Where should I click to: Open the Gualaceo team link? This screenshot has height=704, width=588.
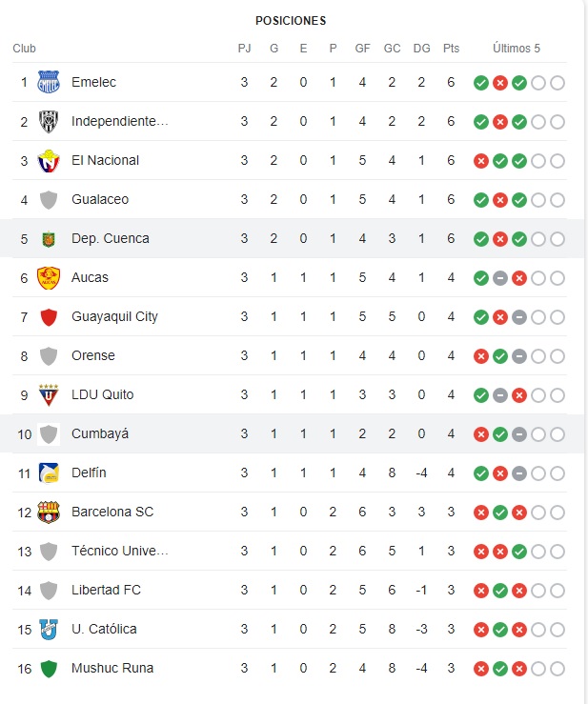click(x=100, y=200)
